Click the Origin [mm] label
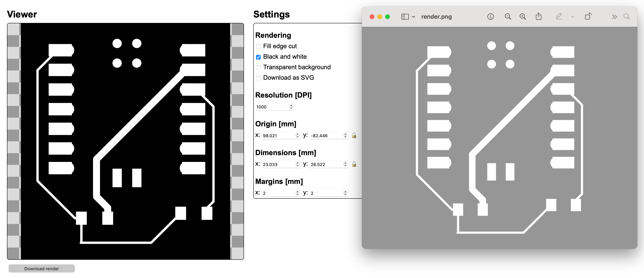Image resolution: width=644 pixels, height=278 pixels. [x=275, y=124]
